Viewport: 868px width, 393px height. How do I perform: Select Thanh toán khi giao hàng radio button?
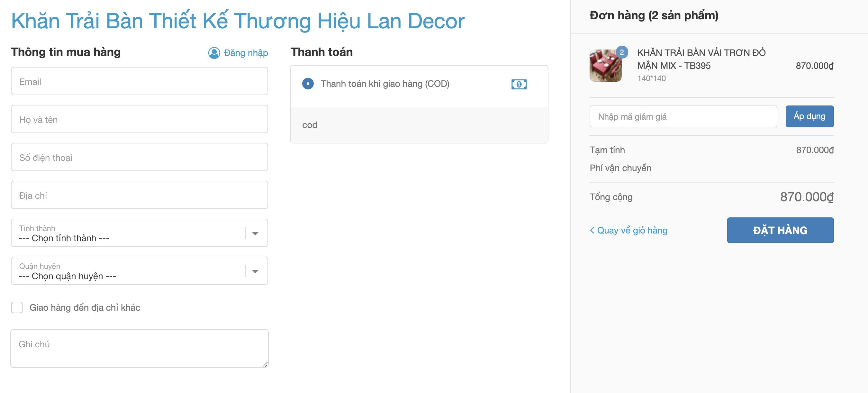click(x=308, y=84)
